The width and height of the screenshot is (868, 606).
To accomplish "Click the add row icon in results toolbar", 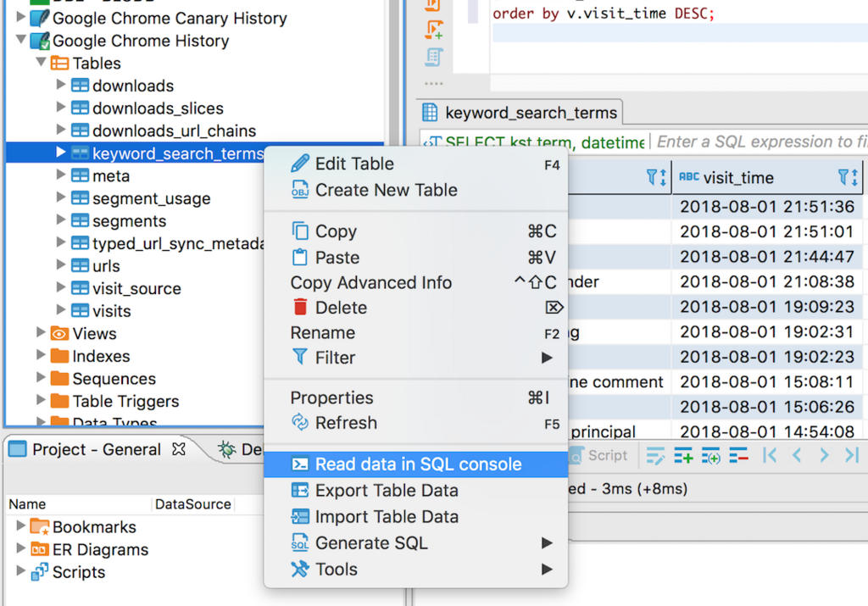I will [x=684, y=456].
